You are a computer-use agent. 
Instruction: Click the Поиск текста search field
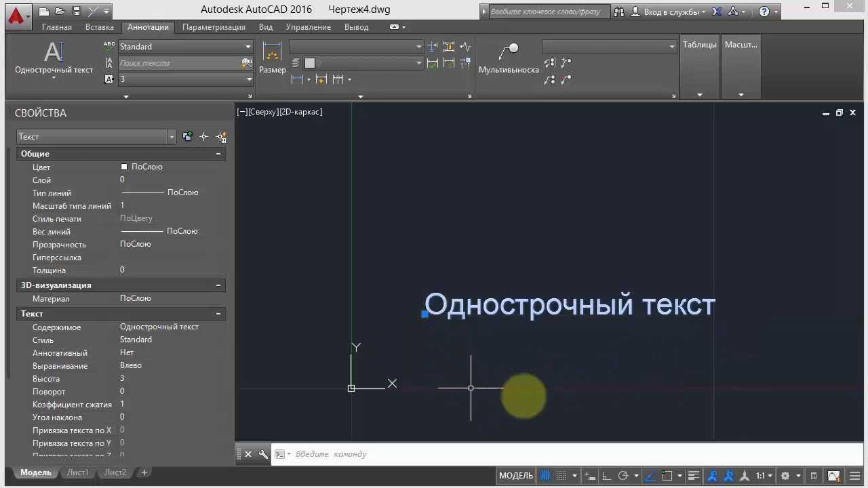[x=179, y=63]
